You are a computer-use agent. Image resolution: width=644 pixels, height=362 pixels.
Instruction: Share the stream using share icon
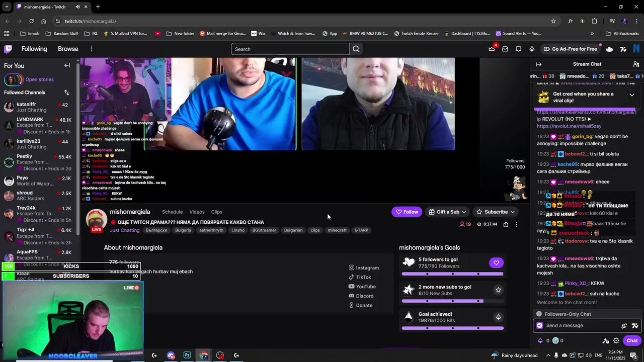pos(506,224)
